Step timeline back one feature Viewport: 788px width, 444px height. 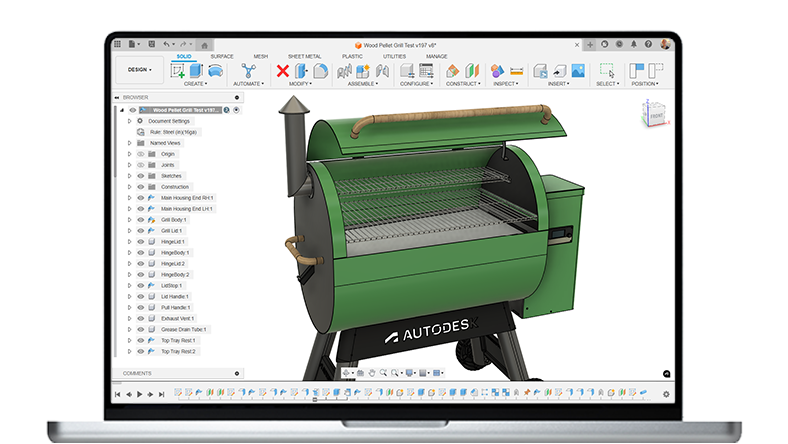coord(129,394)
